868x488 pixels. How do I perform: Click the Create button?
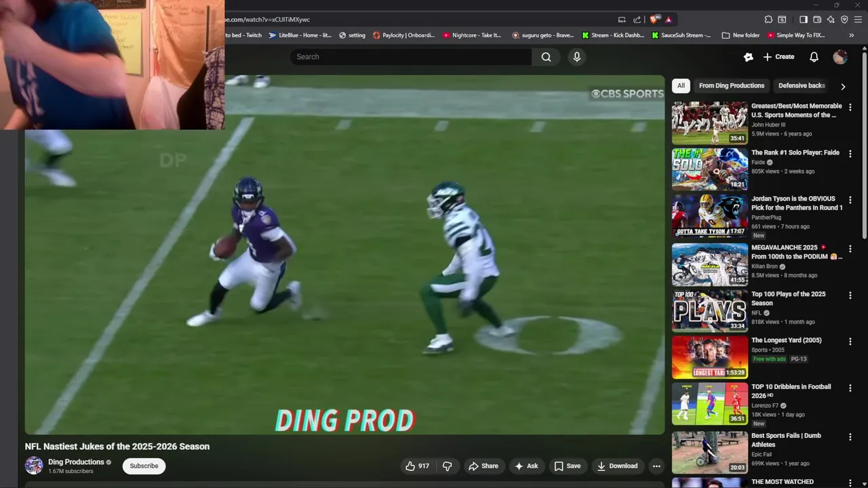click(x=778, y=57)
